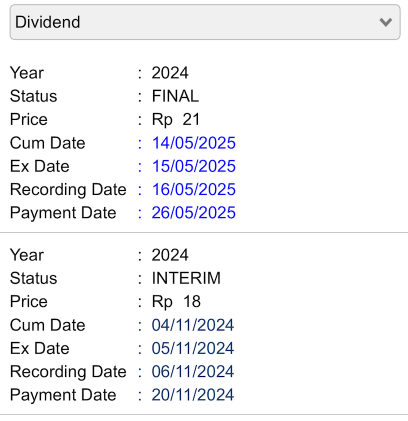
Task: Open Payment Date 20/11/2024
Action: [x=193, y=395]
